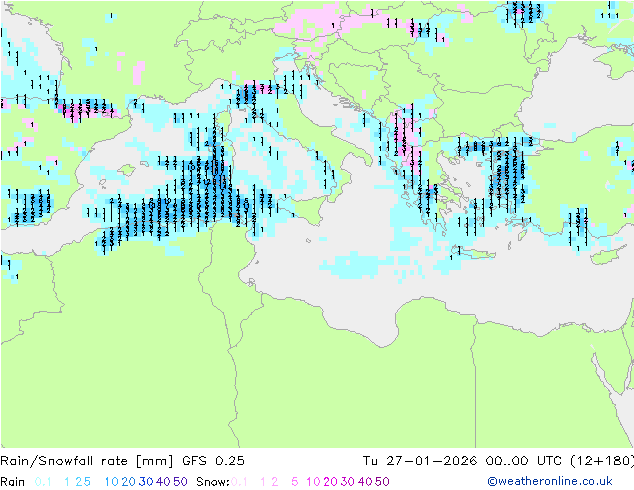Choose the Snow legend value 5
Image resolution: width=634 pixels, height=490 pixels.
coord(295,482)
